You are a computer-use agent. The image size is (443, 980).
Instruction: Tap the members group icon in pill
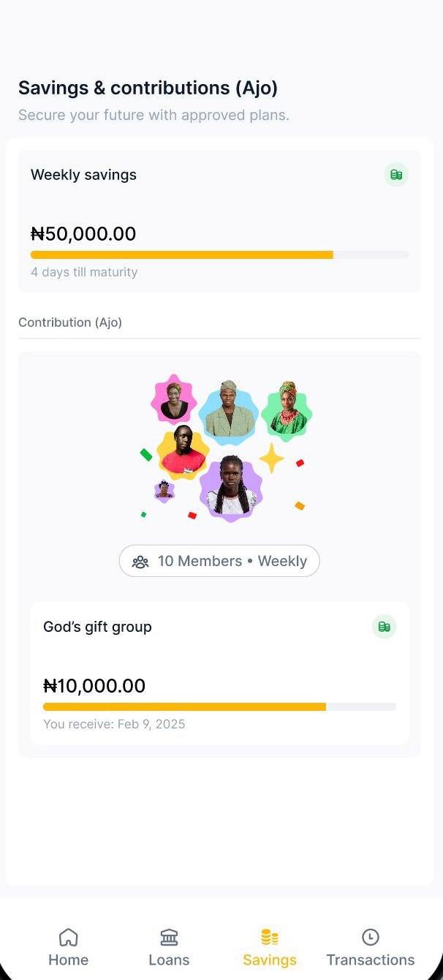pyautogui.click(x=140, y=562)
